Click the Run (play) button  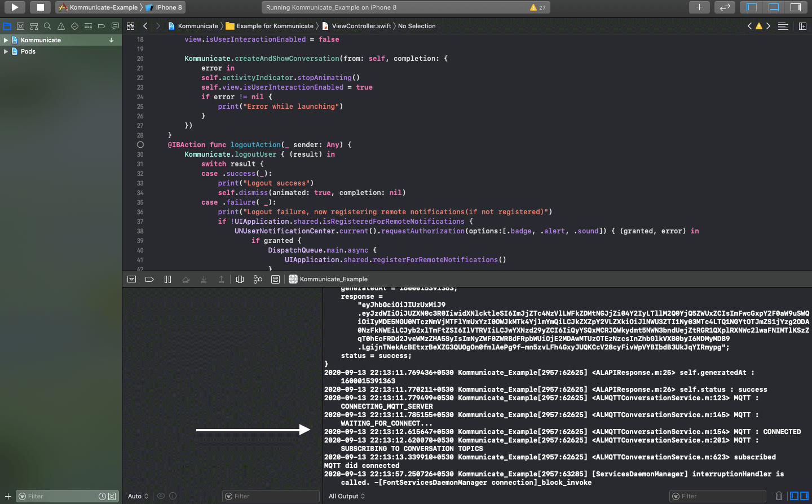15,7
